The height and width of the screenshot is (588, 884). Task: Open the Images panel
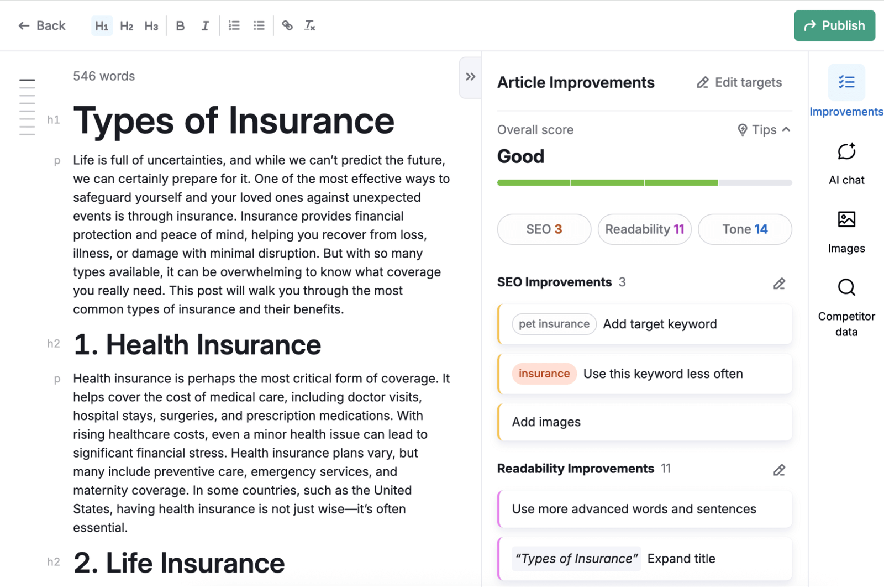[845, 229]
